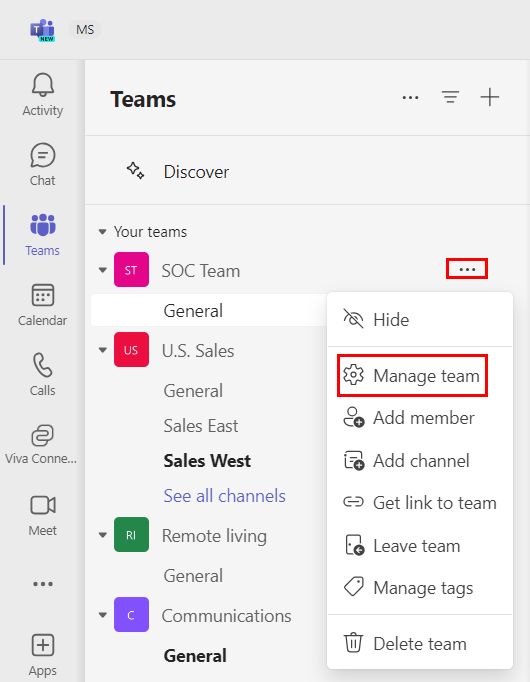Choose Manage tags from menu
Screen dimensions: 530x682
(x=420, y=588)
